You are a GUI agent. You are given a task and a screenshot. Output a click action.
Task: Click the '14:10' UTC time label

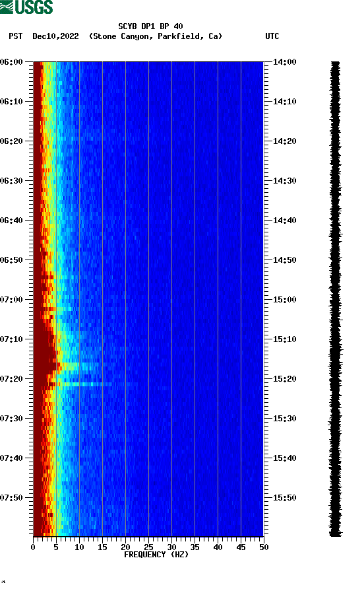(x=284, y=102)
